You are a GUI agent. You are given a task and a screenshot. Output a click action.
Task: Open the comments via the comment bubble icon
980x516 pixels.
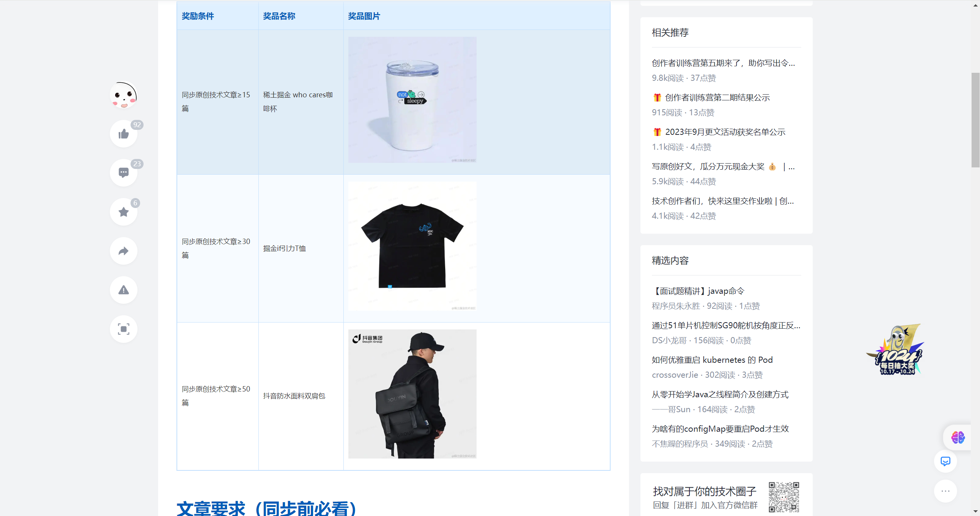pyautogui.click(x=123, y=172)
